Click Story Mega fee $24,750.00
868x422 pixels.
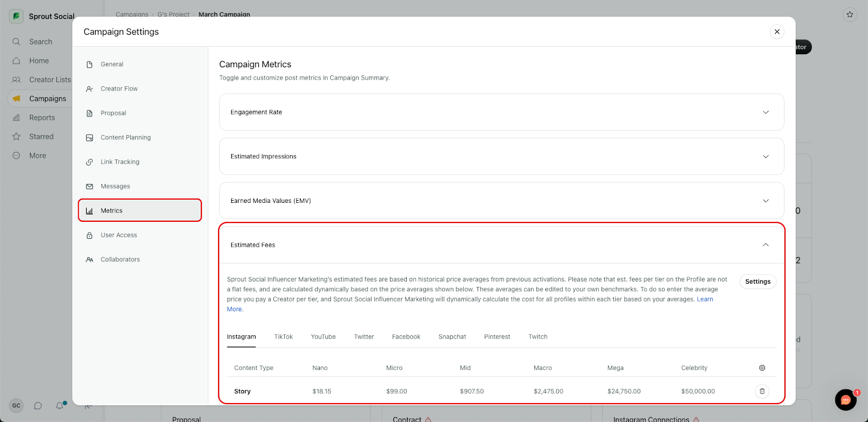624,392
